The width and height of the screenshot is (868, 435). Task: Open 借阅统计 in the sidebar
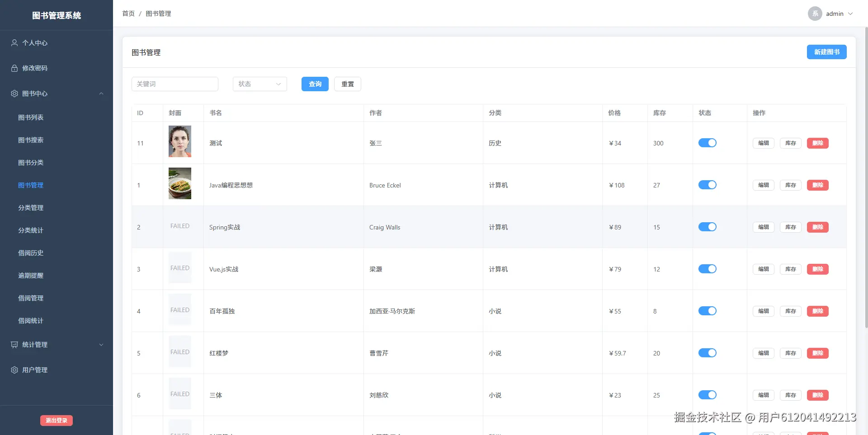tap(31, 321)
